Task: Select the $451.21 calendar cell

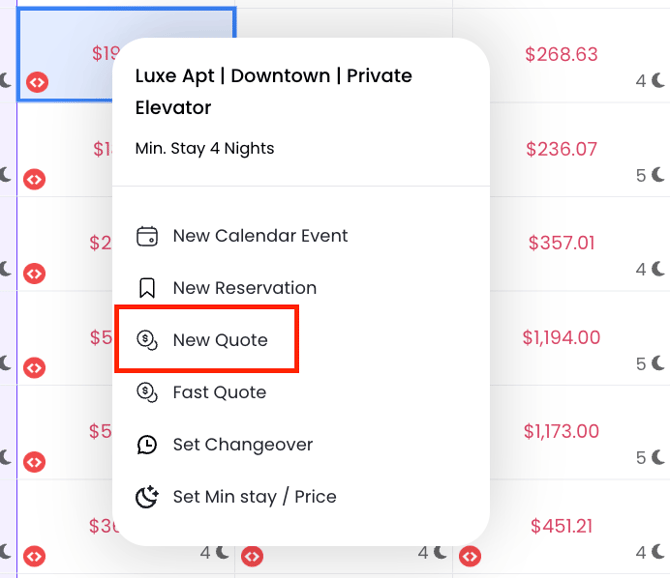Action: (x=561, y=525)
